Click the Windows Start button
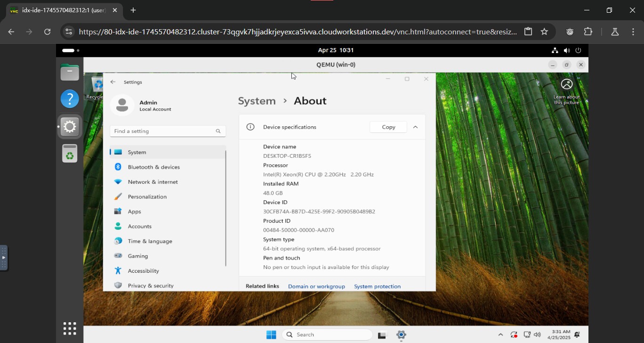Viewport: 644px width, 343px height. 271,335
